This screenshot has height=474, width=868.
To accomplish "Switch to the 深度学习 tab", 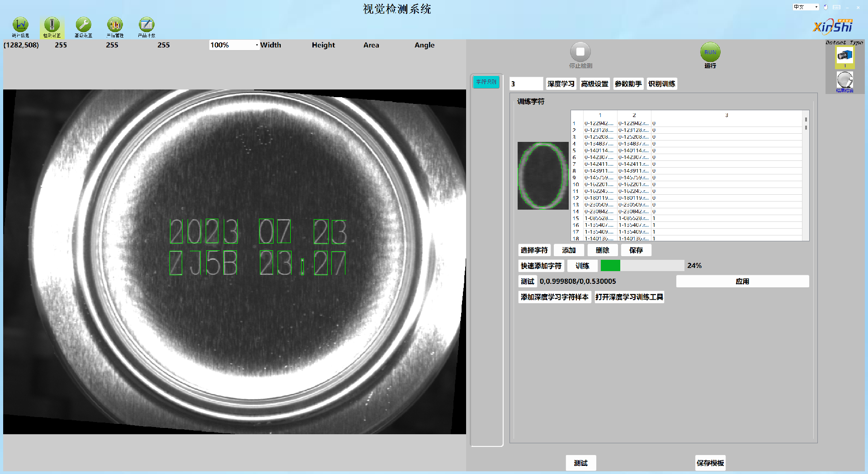I will 561,84.
